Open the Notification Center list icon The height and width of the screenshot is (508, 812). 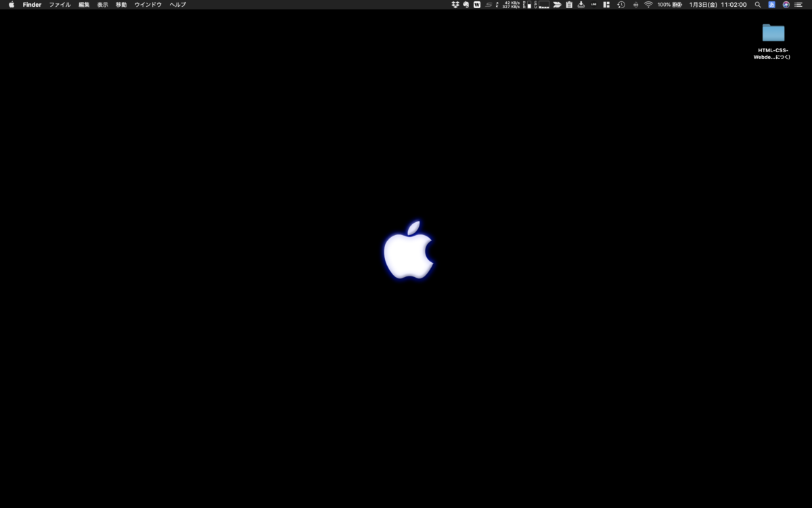pos(798,5)
